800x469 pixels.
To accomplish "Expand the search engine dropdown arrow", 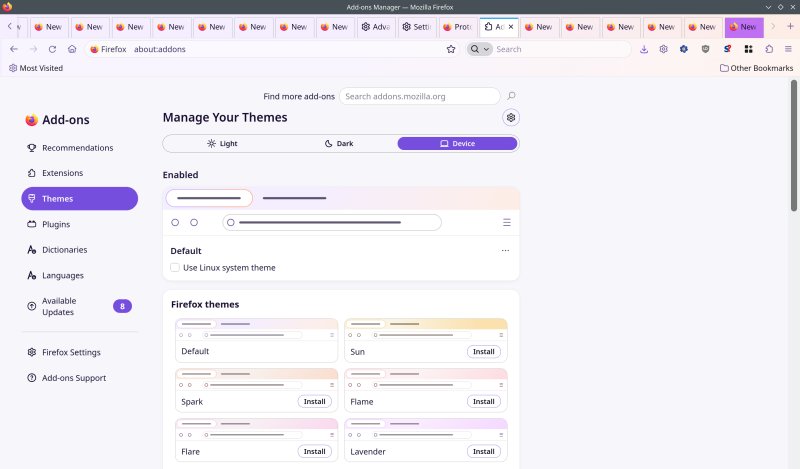I will pos(486,49).
